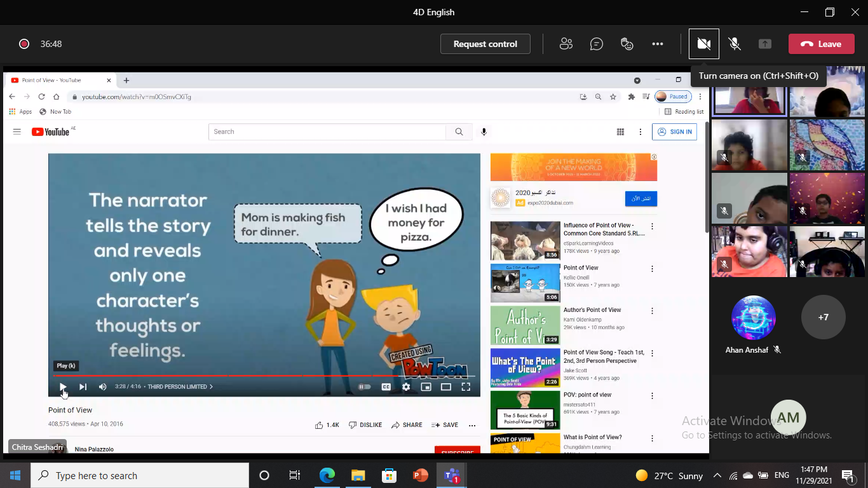The width and height of the screenshot is (868, 488).
Task: Open options menu for POV: point of view
Action: point(652,395)
